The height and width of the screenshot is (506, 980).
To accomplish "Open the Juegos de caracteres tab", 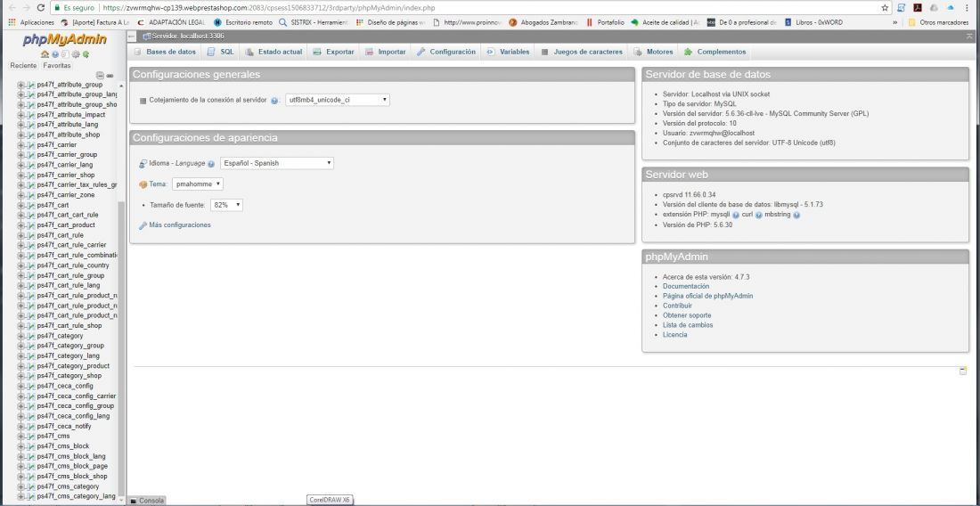I will [581, 52].
